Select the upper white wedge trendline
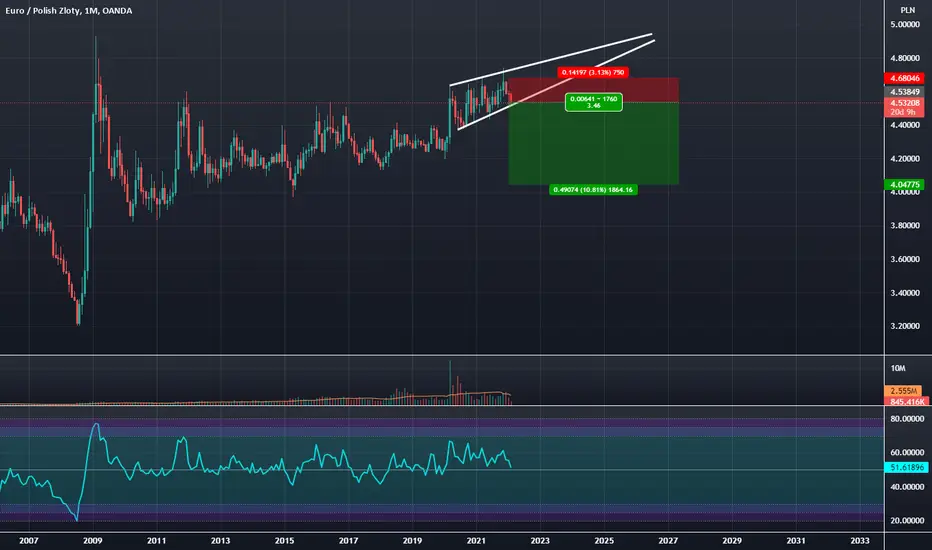932x550 pixels. click(551, 59)
